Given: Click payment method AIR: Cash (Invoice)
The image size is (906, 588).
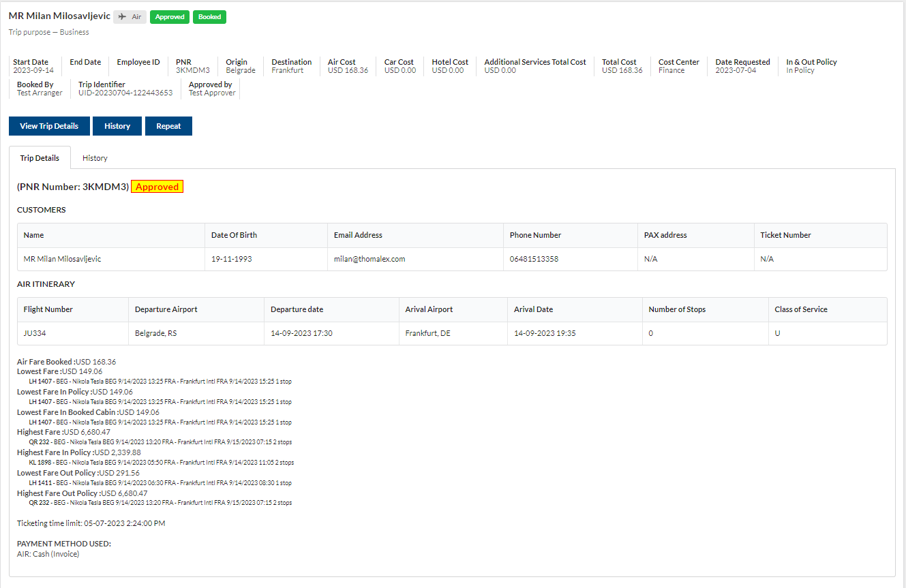Looking at the screenshot, I should coord(48,554).
